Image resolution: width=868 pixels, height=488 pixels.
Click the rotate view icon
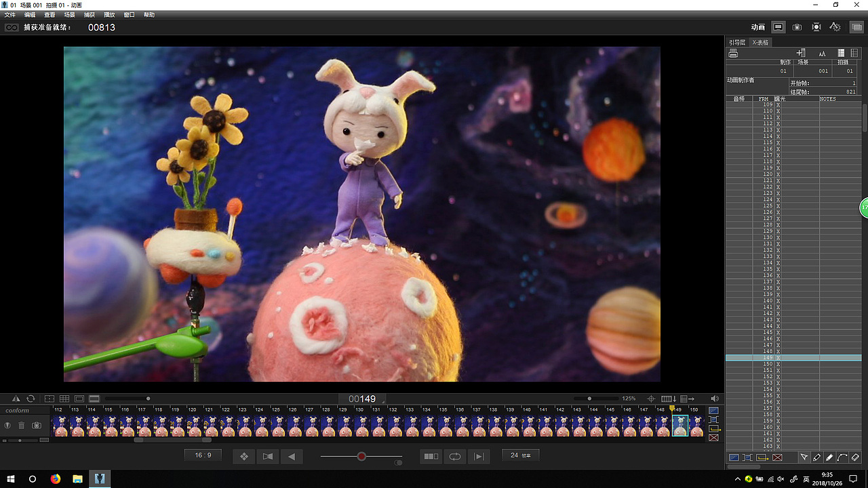coord(31,399)
